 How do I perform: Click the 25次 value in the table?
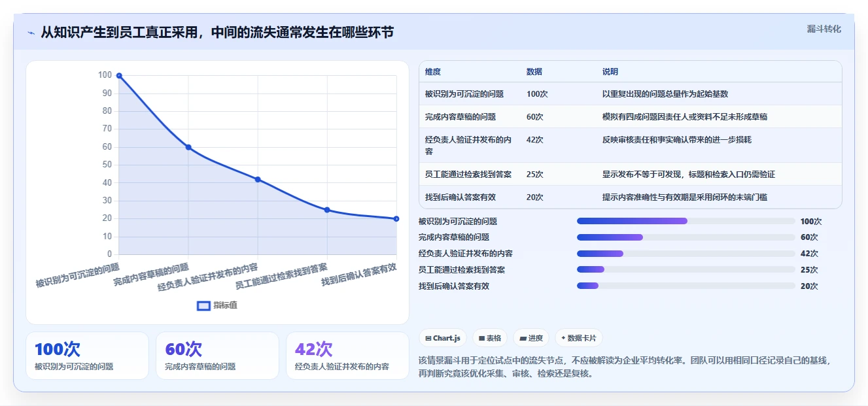535,175
